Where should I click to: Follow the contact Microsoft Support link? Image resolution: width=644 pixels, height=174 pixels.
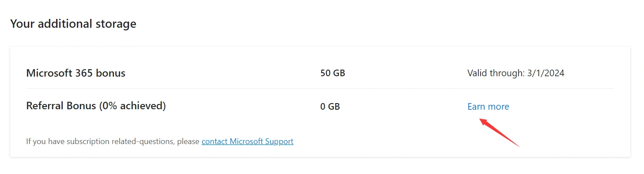click(x=247, y=141)
